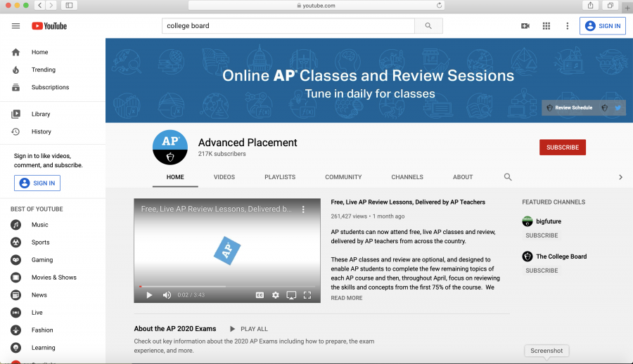Click PLAY ALL for AP 2020 Exams
This screenshot has width=633, height=364.
tap(249, 329)
